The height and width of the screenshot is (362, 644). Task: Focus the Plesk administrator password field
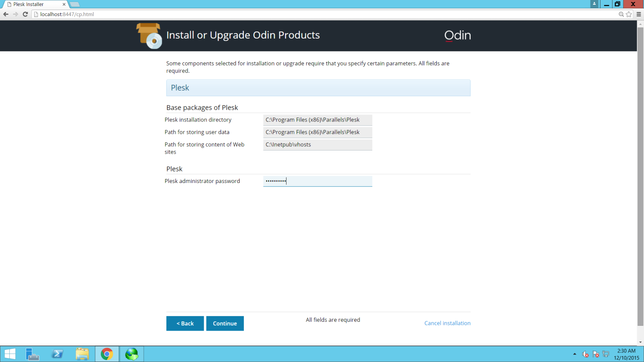click(318, 181)
